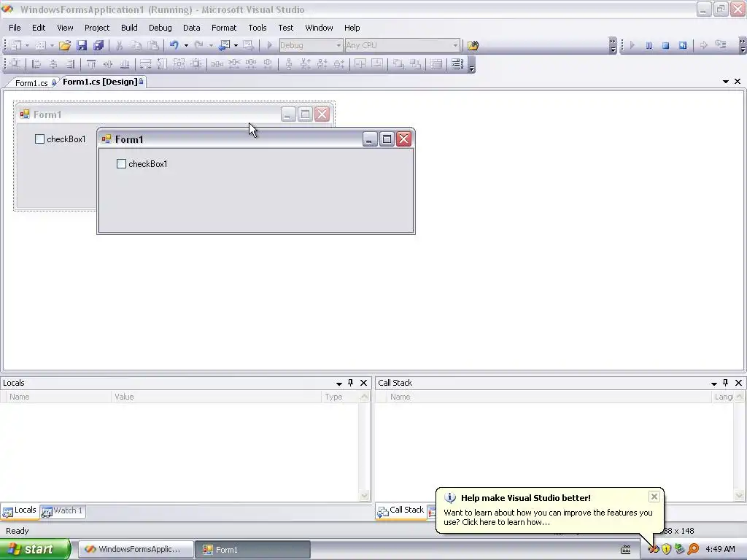Screen dimensions: 747x560
Task: Expand the Navigate Backward dropdown arrow
Action: pos(236,45)
